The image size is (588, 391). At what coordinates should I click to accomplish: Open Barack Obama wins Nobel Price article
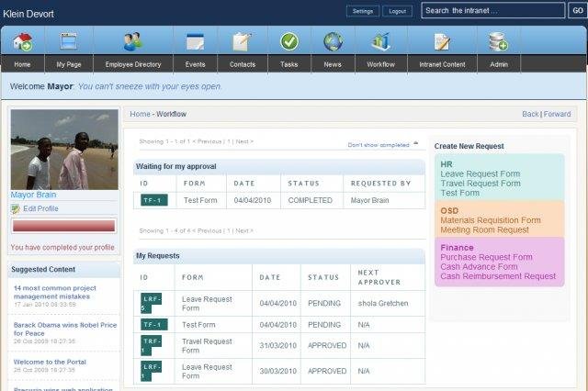coord(65,329)
